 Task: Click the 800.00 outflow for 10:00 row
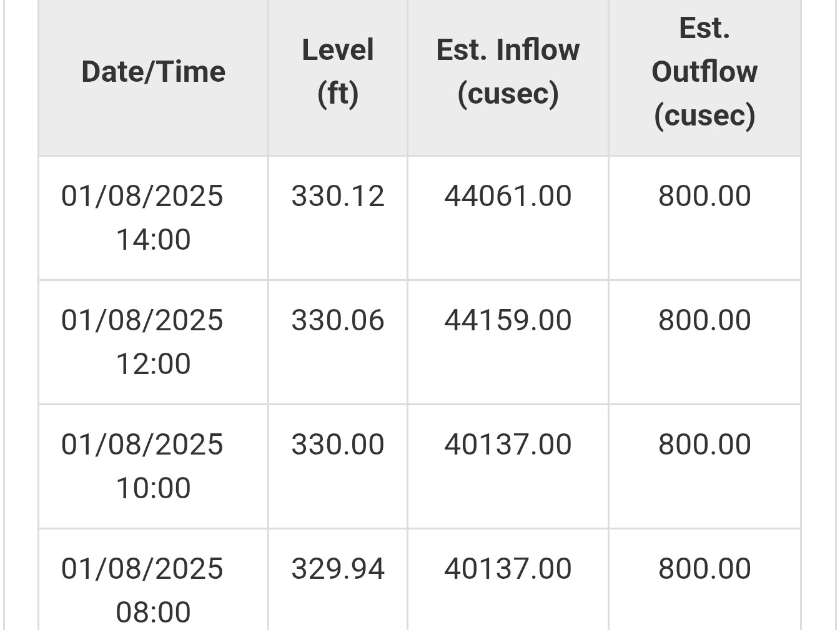click(x=704, y=445)
